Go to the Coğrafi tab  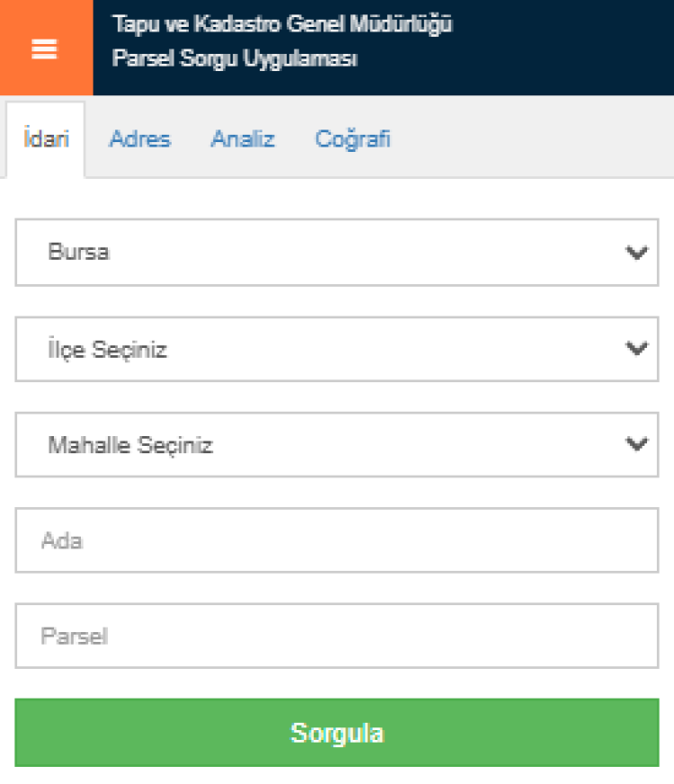352,140
